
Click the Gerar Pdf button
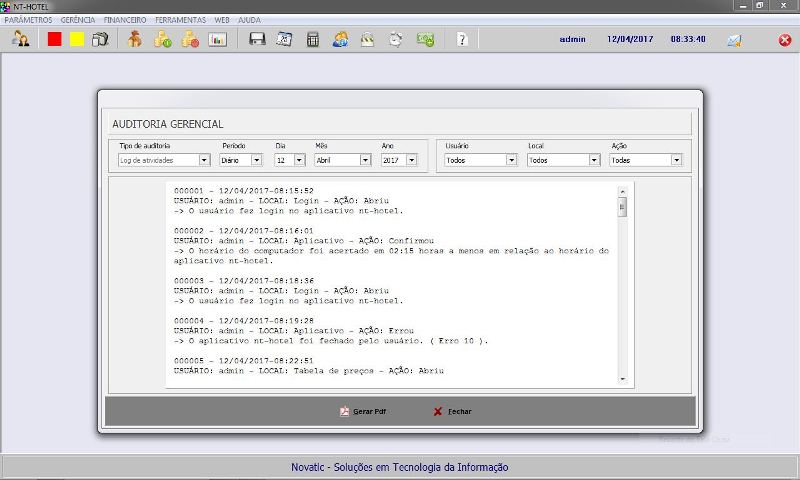[363, 411]
